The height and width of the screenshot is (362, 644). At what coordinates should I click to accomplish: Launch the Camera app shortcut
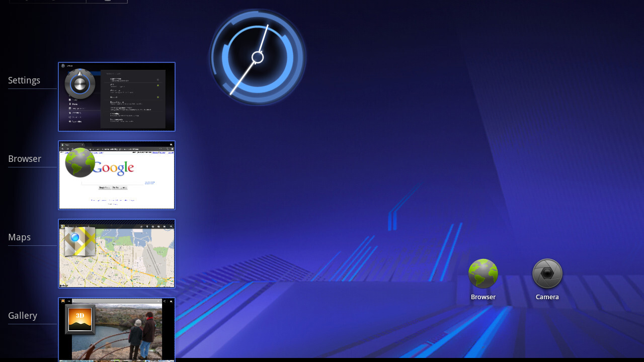547,274
